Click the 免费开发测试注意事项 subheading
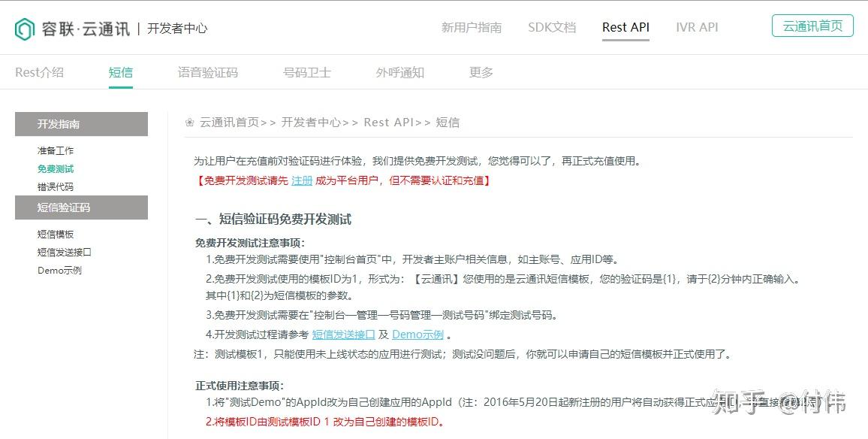This screenshot has height=439, width=868. click(250, 243)
